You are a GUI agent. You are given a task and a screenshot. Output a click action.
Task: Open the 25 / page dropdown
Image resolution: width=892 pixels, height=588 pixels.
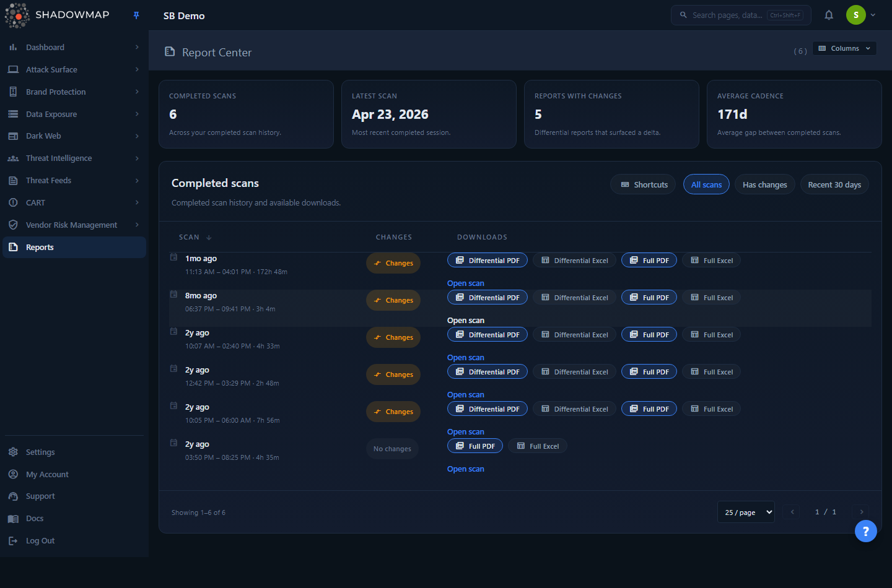pos(746,512)
